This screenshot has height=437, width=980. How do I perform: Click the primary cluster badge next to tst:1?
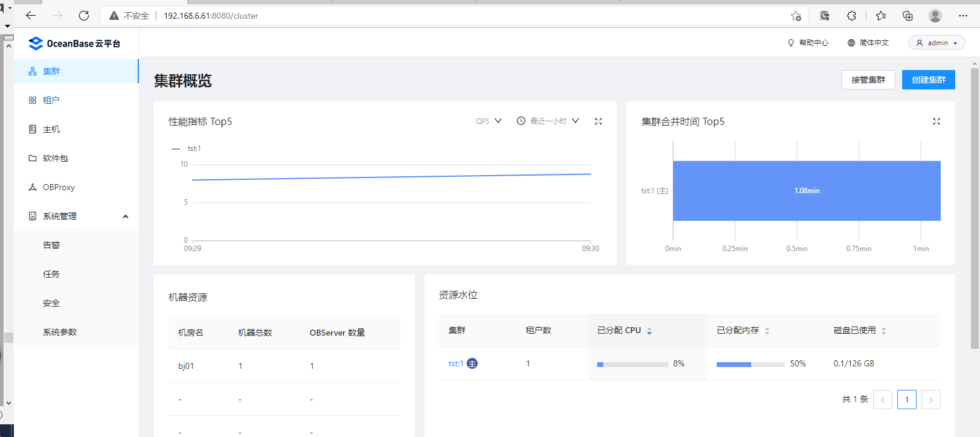click(472, 363)
